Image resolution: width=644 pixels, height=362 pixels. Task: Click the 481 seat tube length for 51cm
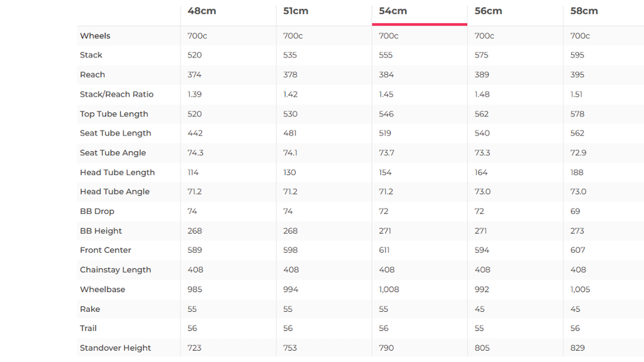pos(290,133)
